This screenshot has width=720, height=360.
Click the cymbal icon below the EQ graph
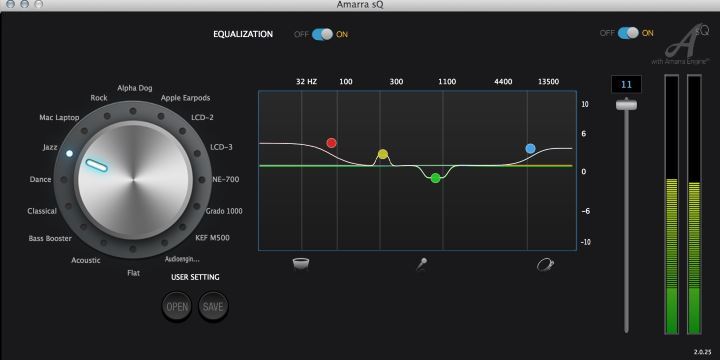click(546, 265)
